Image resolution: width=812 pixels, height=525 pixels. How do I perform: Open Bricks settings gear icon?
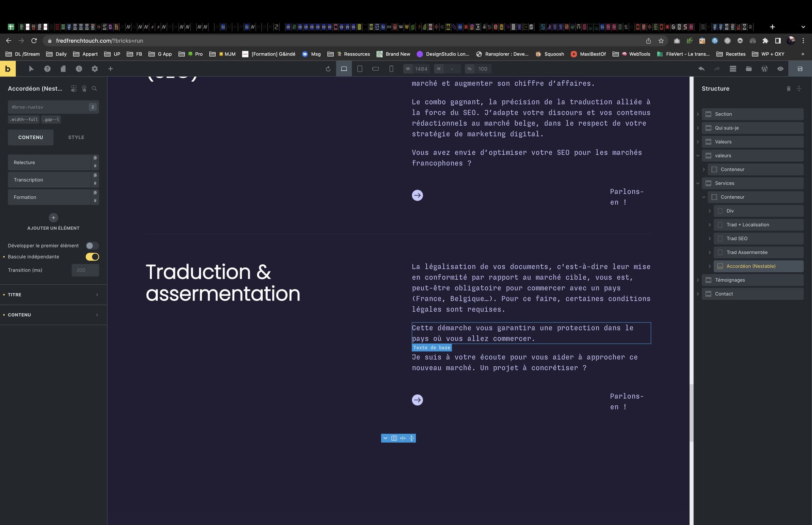[x=95, y=69]
